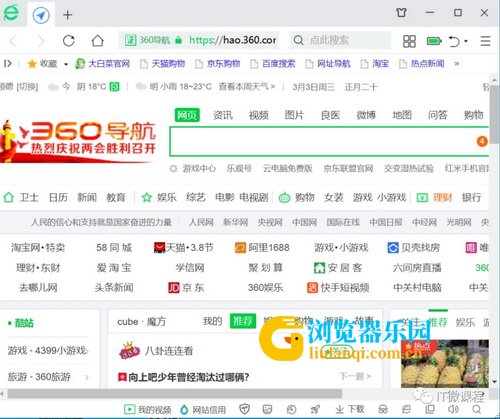The width and height of the screenshot is (500, 419).
Task: Open 快手短视频 site link
Action: (x=338, y=287)
